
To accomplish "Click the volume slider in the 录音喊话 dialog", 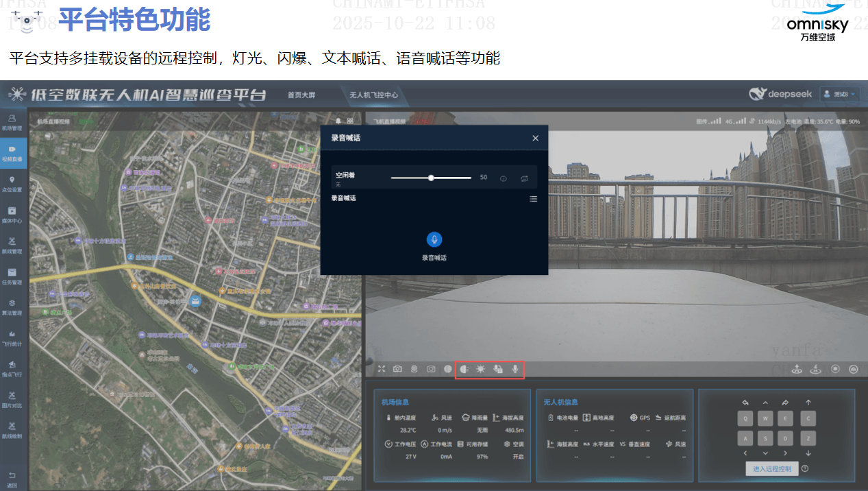I will (x=431, y=178).
